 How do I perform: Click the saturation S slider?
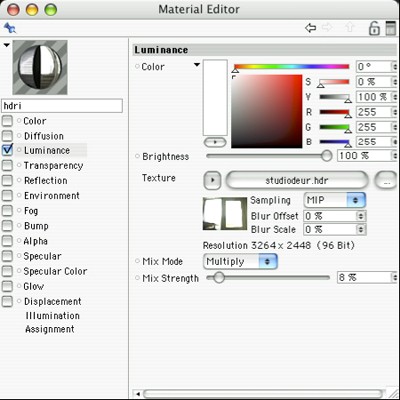pos(334,82)
